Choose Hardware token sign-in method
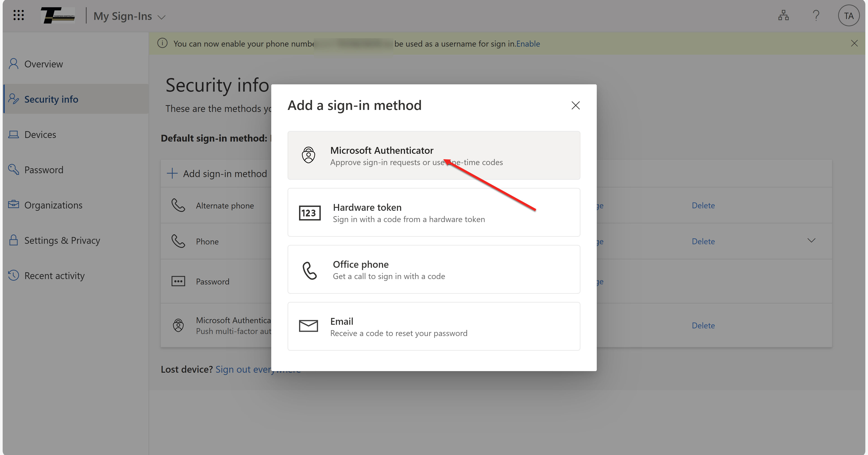Viewport: 868px width, 455px height. pyautogui.click(x=434, y=212)
